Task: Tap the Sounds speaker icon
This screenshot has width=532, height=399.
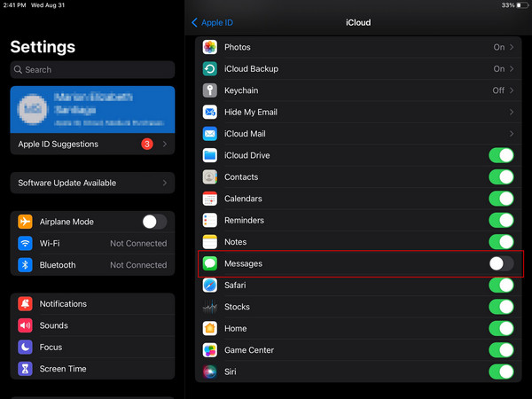Action: coord(25,325)
